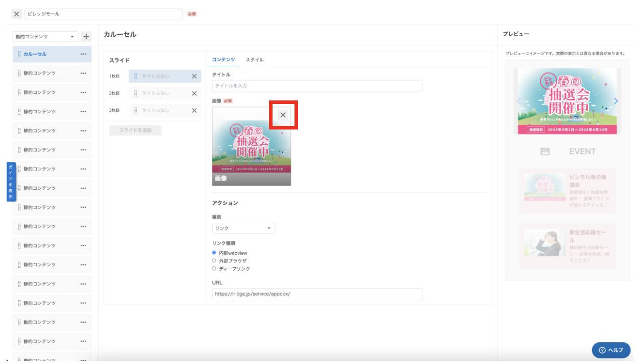Click the スライドを追加 button

pyautogui.click(x=135, y=131)
